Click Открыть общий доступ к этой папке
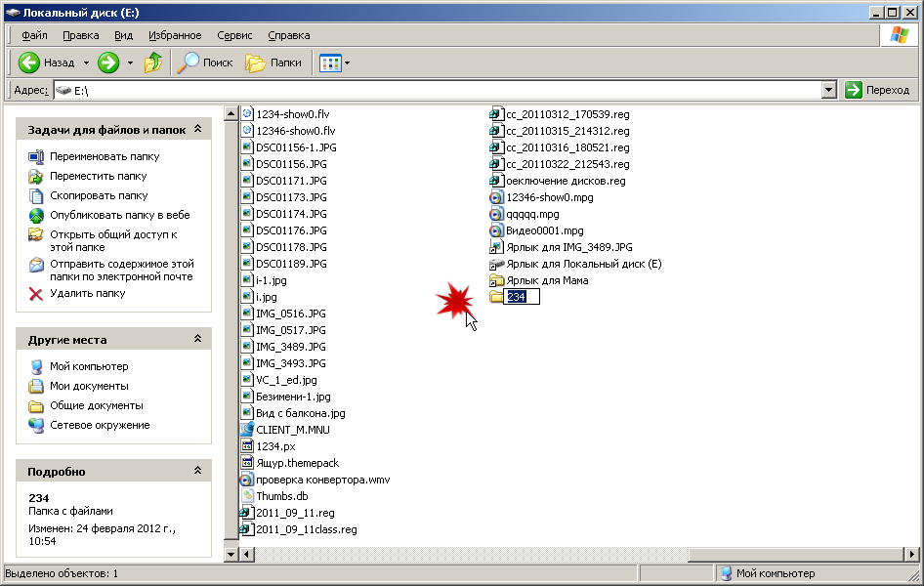Image resolution: width=924 pixels, height=586 pixels. pos(113,241)
